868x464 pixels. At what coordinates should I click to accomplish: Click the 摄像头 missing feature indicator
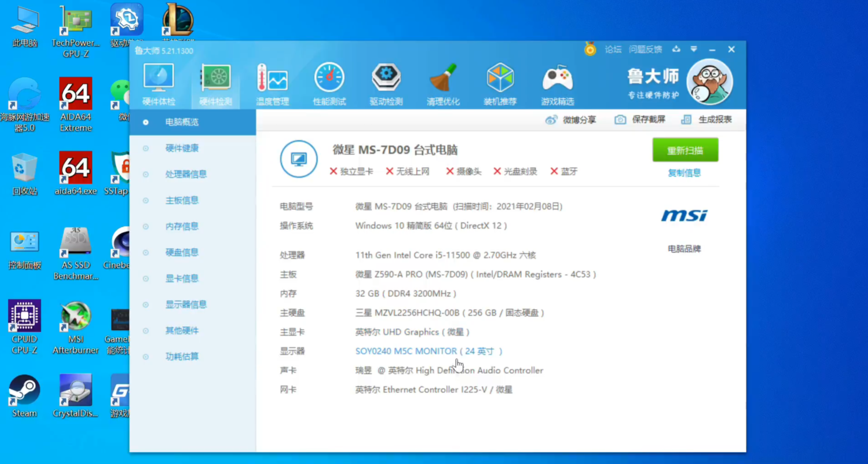463,171
